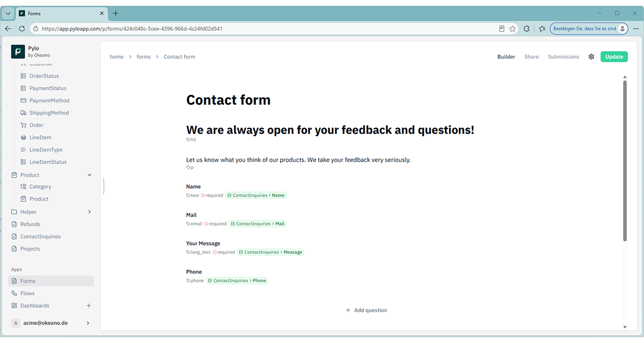Switch to the Submissions tab
The width and height of the screenshot is (644, 343).
tap(563, 57)
